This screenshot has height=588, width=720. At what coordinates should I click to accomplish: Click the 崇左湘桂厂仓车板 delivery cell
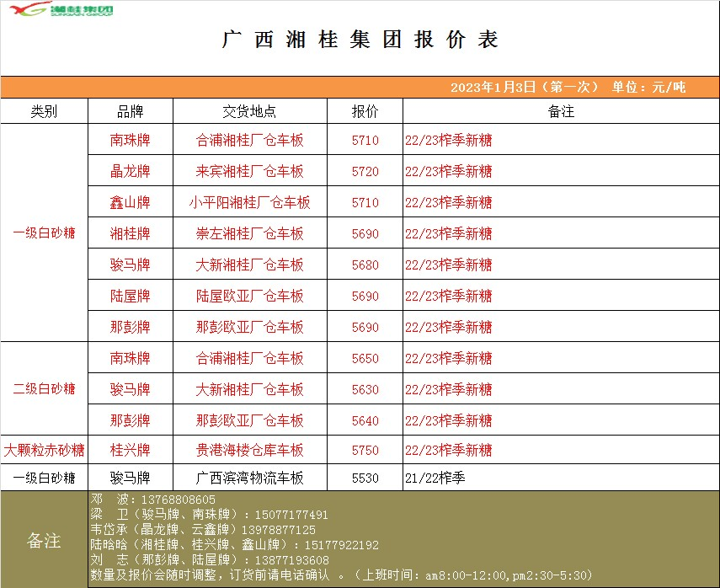click(249, 233)
